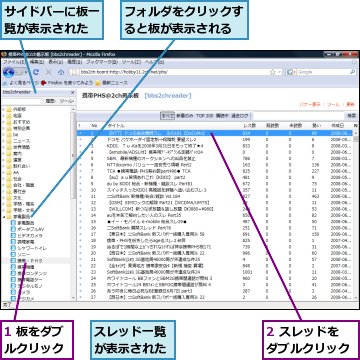This screenshot has height=360, width=360.
Task: Expand the 社会 folder arrow
Action: pos(4,179)
